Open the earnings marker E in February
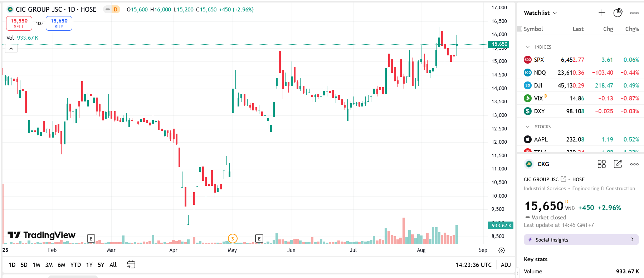This screenshot has width=644, height=278. point(91,238)
